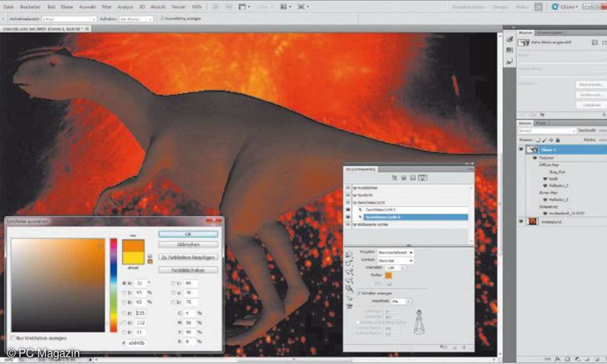
Task: Toggle visibility of the selected Gerichtetes Licht
Action: click(x=348, y=217)
